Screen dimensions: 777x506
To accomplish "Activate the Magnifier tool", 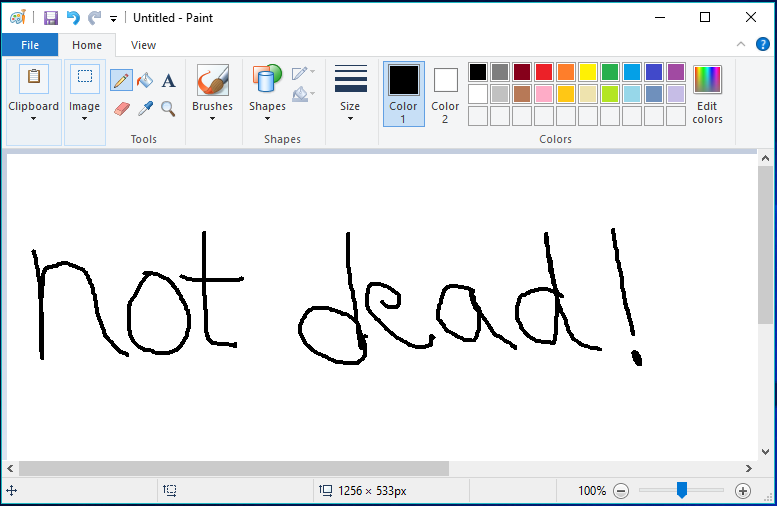I will tap(168, 108).
